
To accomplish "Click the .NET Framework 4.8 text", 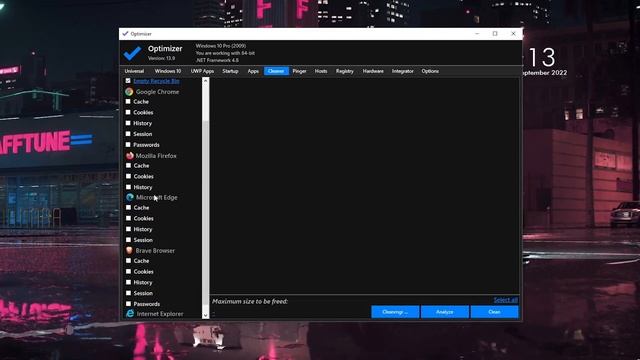I will [x=217, y=60].
